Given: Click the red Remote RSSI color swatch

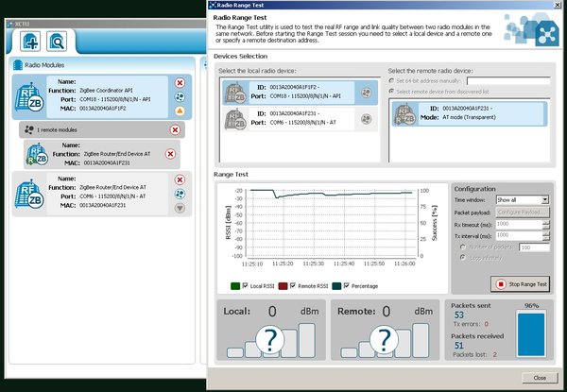Looking at the screenshot, I should coord(283,286).
